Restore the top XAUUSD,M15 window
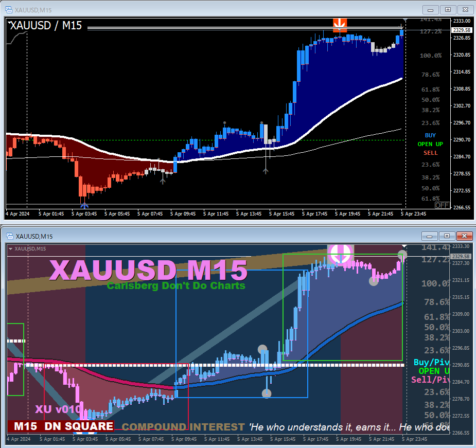Image resolution: width=476 pixels, height=448 pixels. (x=448, y=10)
